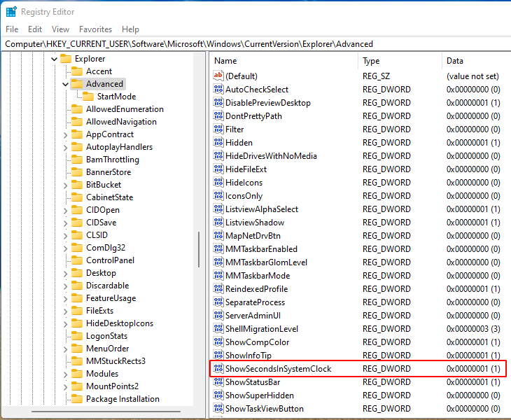Select the AllowedEnumeration key label
This screenshot has width=511, height=420.
[125, 109]
